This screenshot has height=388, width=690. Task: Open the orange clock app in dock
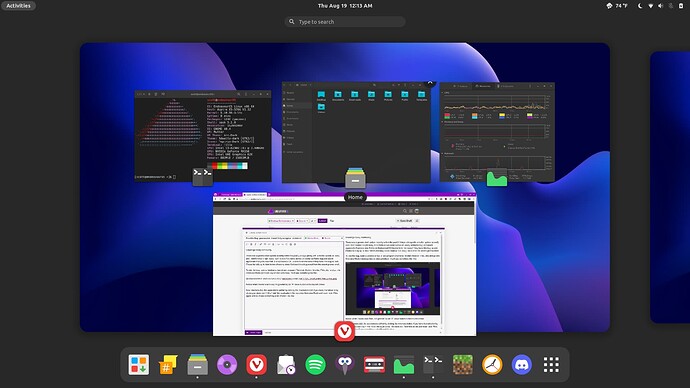pyautogui.click(x=492, y=365)
